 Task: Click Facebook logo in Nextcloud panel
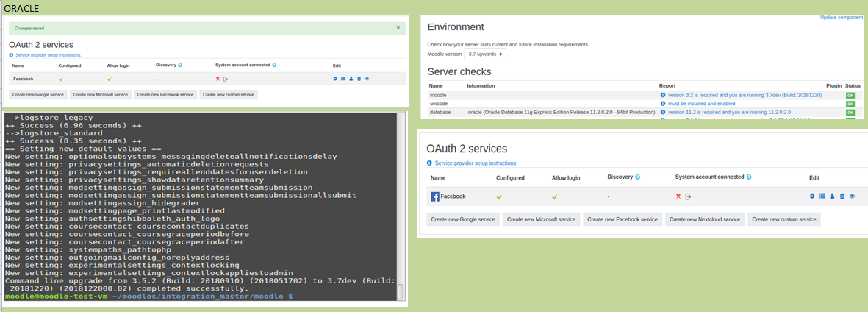point(435,196)
